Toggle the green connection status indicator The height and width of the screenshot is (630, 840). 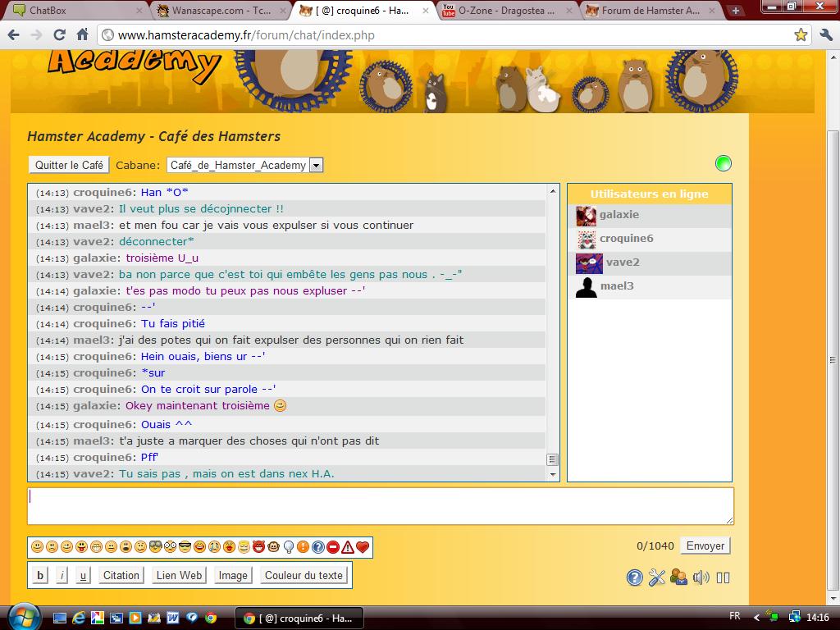click(724, 163)
